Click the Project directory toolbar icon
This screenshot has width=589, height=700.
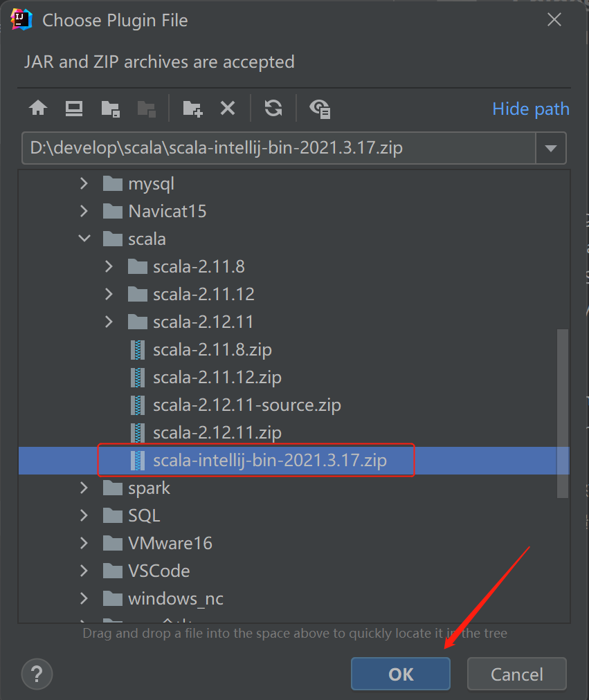pos(110,109)
